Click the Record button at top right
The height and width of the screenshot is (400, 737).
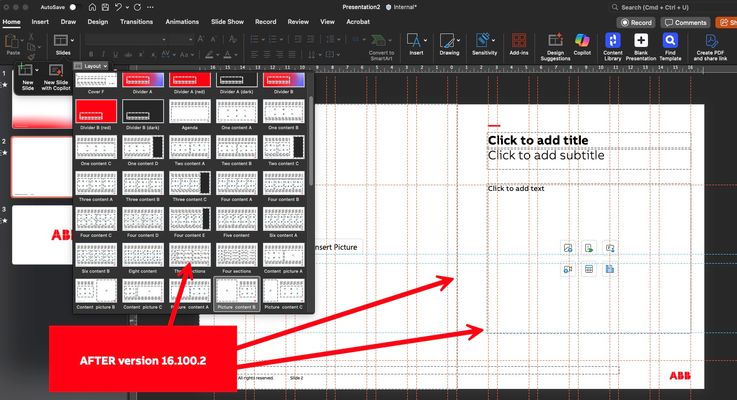point(636,22)
